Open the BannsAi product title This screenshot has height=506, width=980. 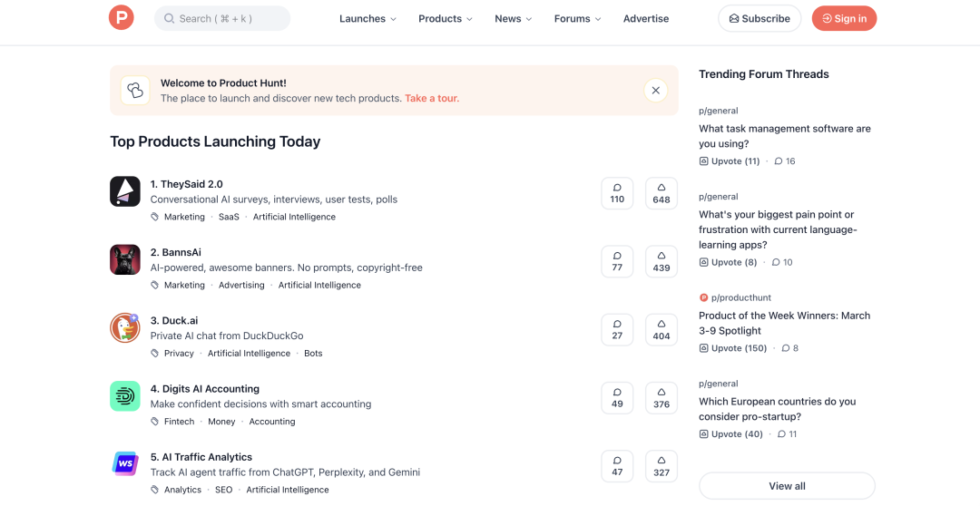click(x=176, y=252)
